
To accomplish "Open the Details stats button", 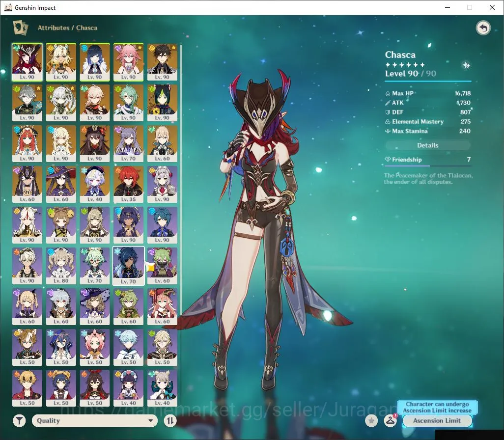I will (428, 145).
